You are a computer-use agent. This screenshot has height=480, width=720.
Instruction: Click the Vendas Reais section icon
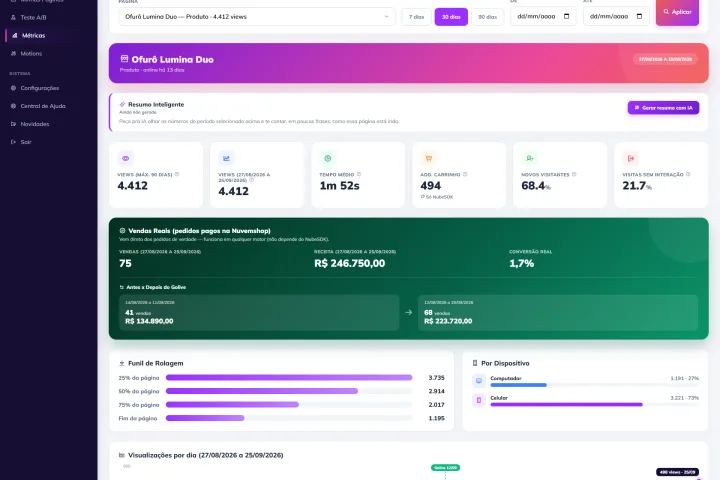(x=122, y=231)
